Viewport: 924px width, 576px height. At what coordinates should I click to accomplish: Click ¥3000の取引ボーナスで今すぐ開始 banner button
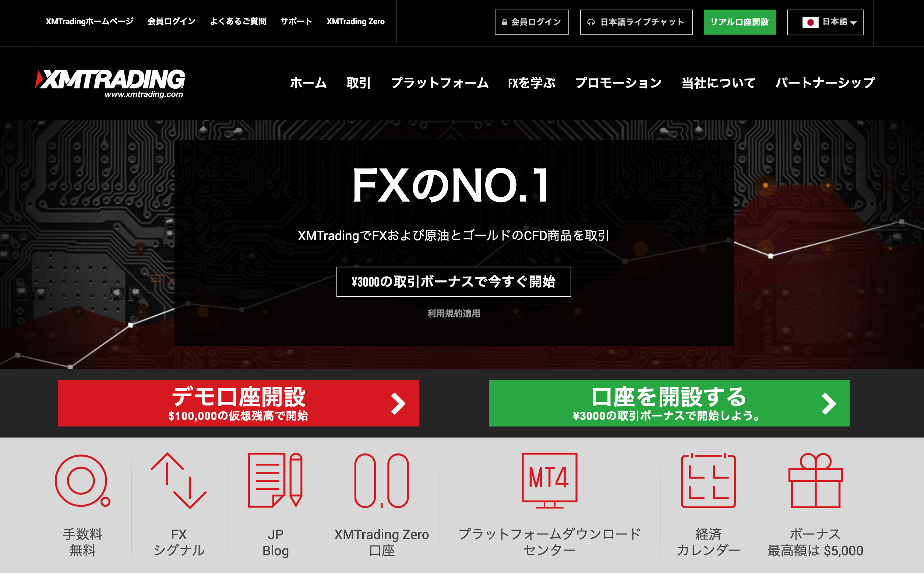454,281
